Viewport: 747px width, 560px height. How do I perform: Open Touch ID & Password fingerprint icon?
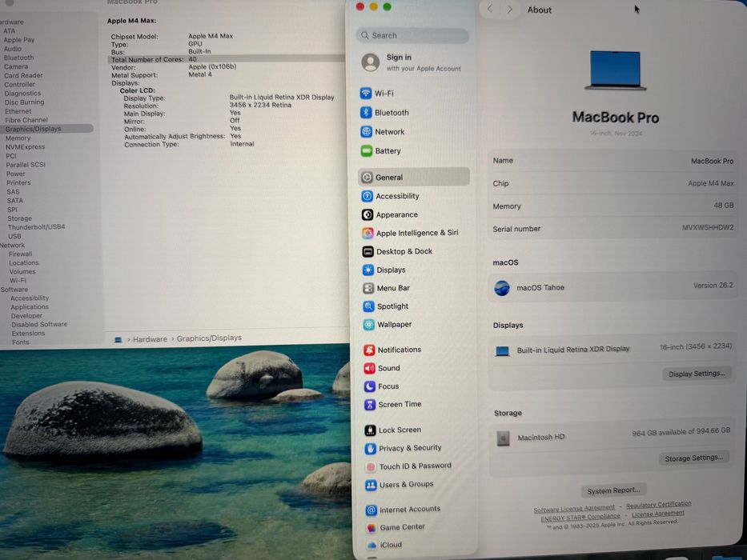[x=371, y=466]
